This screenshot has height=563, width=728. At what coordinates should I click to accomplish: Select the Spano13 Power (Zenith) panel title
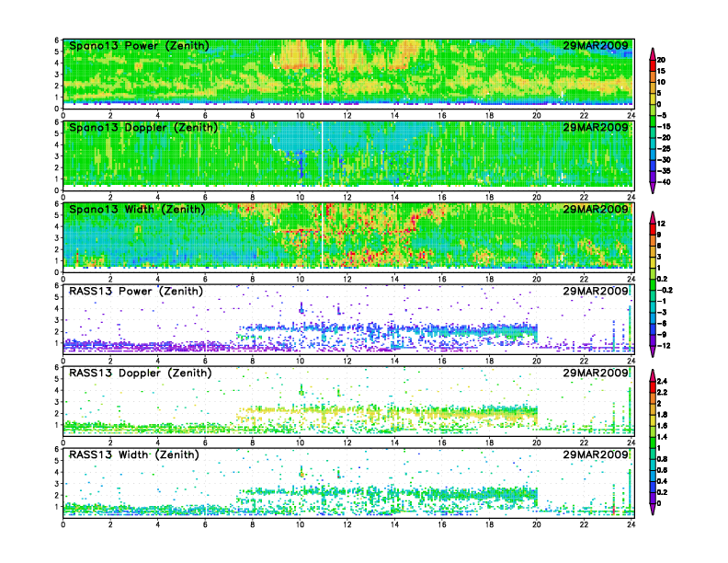pyautogui.click(x=138, y=46)
